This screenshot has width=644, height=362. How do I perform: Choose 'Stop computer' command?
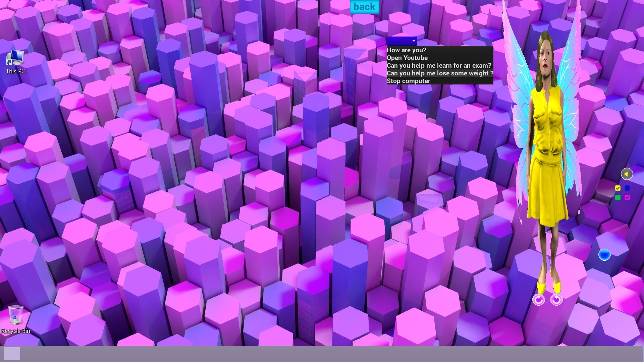click(x=409, y=81)
